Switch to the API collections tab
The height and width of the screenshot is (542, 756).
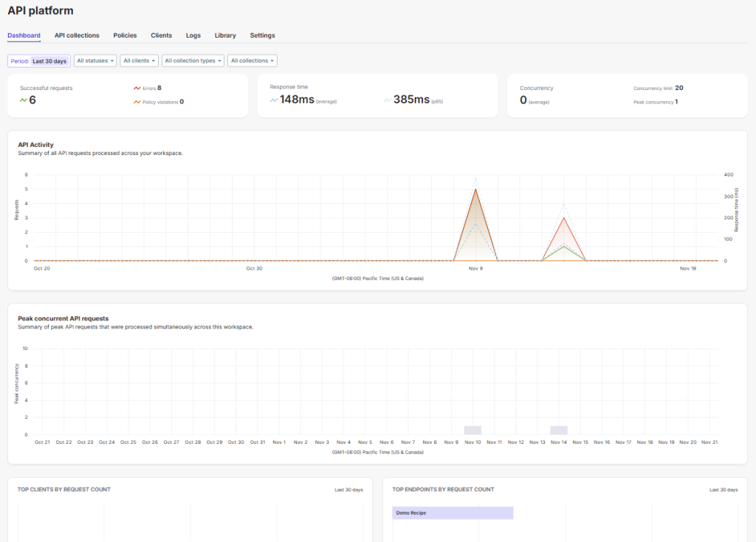tap(77, 35)
